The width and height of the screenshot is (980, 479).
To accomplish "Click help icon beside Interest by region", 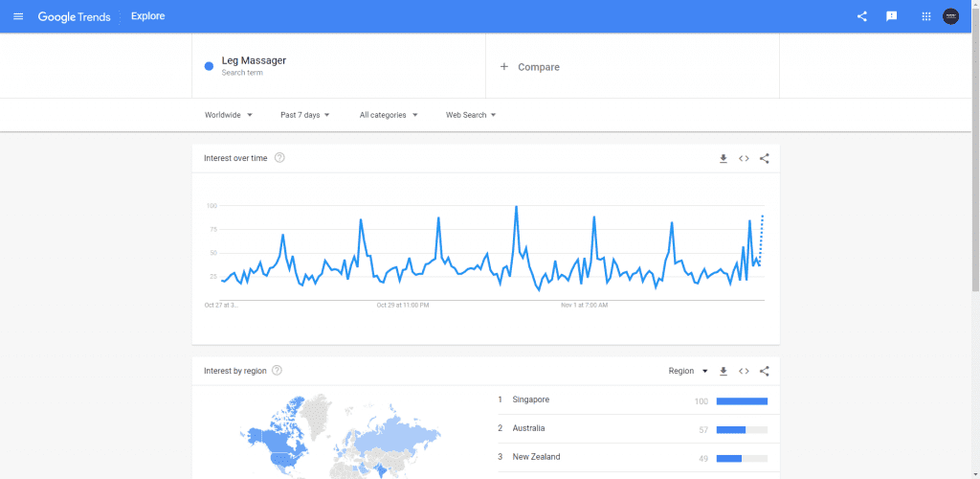I will [277, 371].
